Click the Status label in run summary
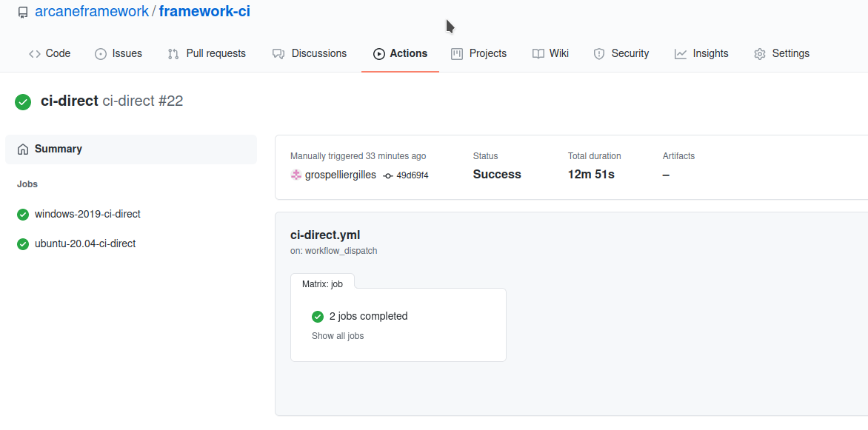Image resolution: width=868 pixels, height=430 pixels. pos(486,156)
